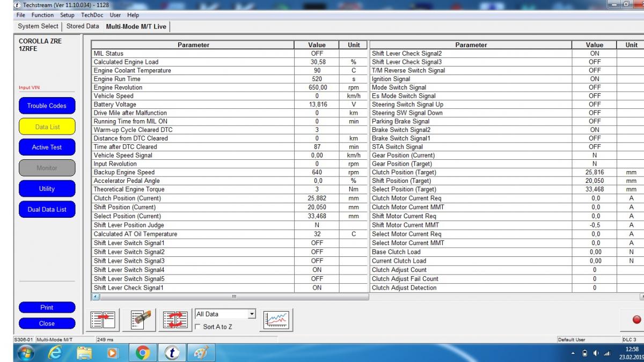Click the left table Value column header
The height and width of the screenshot is (362, 644).
click(317, 45)
